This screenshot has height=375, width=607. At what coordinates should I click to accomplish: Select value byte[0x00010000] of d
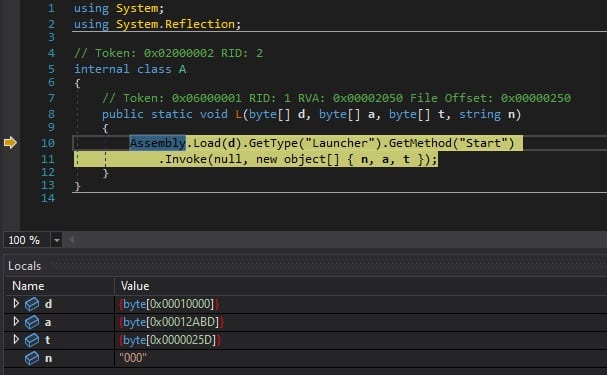[169, 304]
